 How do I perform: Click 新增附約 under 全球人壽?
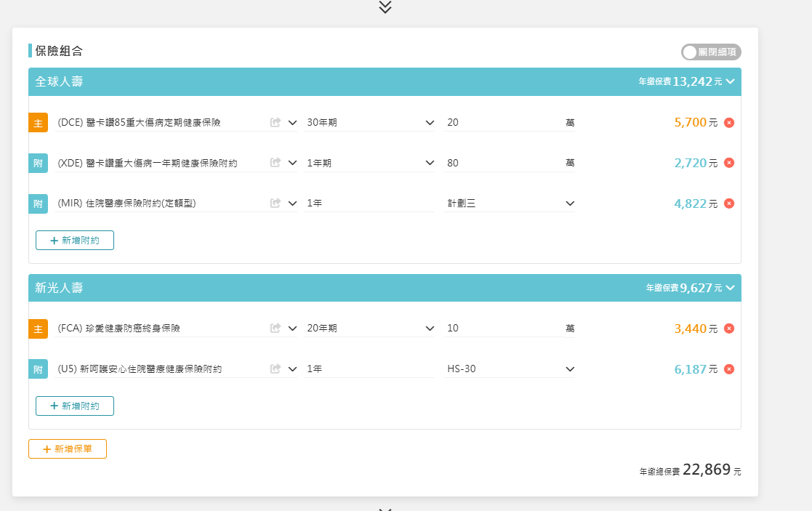click(x=75, y=241)
